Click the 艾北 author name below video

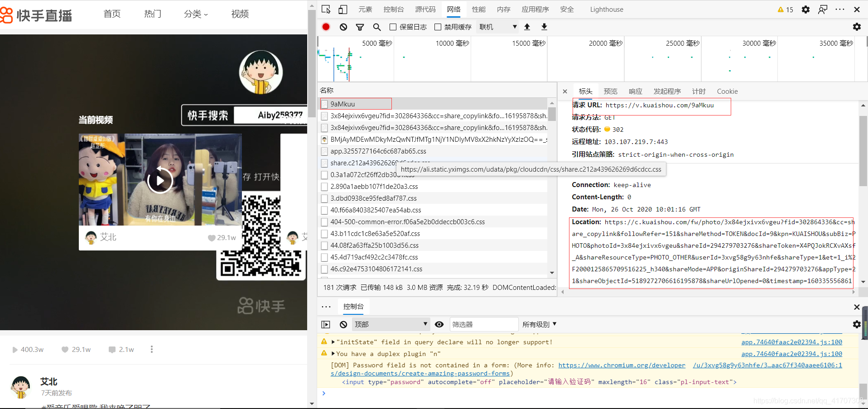(x=49, y=382)
